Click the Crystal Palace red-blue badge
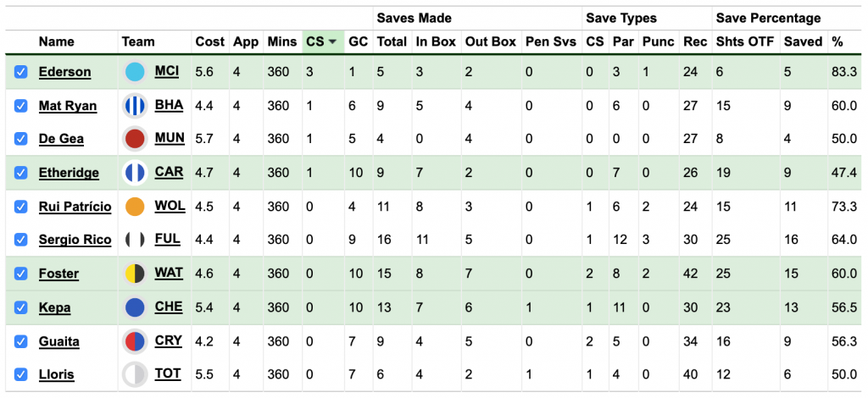This screenshot has width=868, height=398. pyautogui.click(x=135, y=341)
